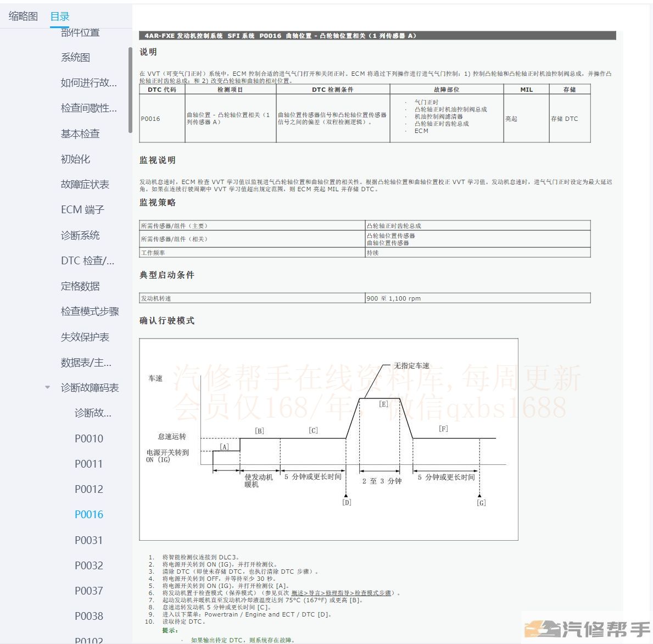Viewport: 653px width, 644px height.
Task: Open the 系统图 entry in the sidebar
Action: 75,58
